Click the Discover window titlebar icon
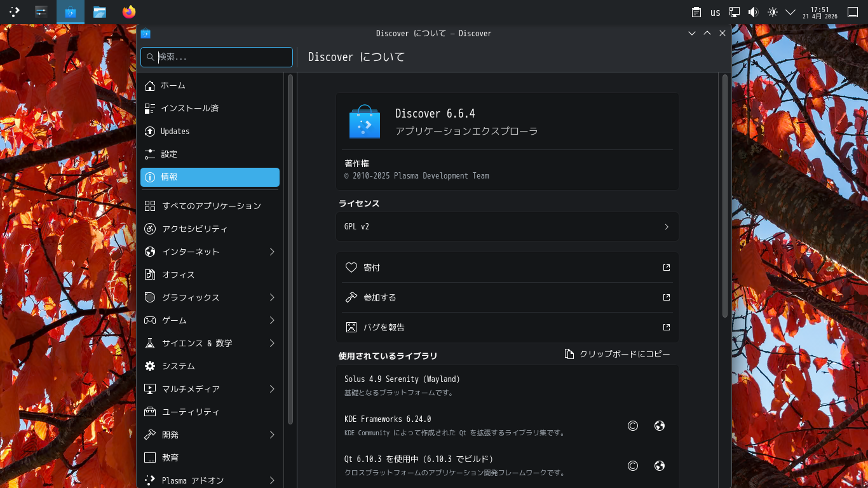This screenshot has height=488, width=868. coord(146,34)
